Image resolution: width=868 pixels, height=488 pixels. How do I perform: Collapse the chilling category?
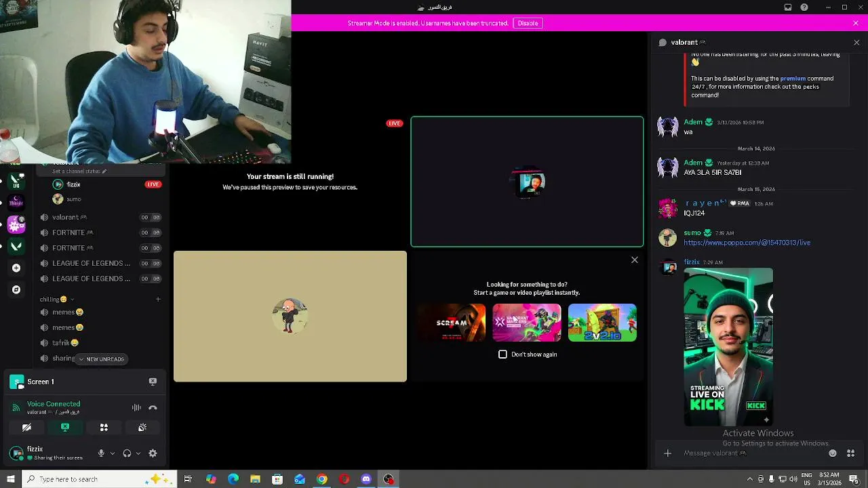(x=57, y=299)
